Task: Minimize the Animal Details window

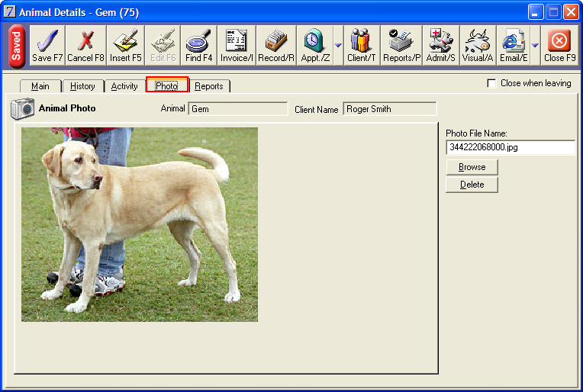Action: coord(536,12)
